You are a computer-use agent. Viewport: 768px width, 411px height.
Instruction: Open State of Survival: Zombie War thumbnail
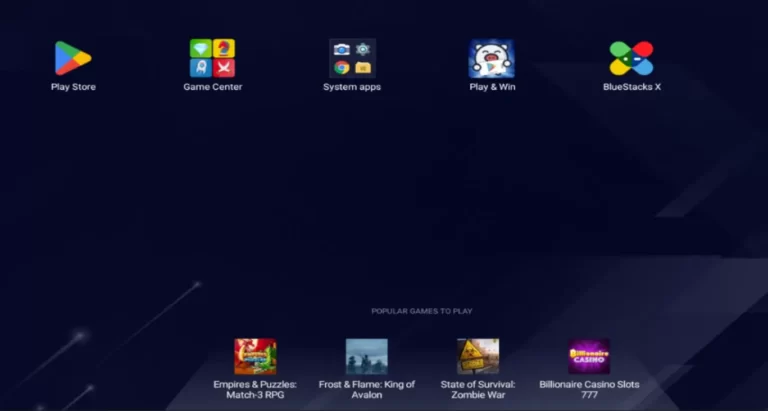pyautogui.click(x=478, y=356)
